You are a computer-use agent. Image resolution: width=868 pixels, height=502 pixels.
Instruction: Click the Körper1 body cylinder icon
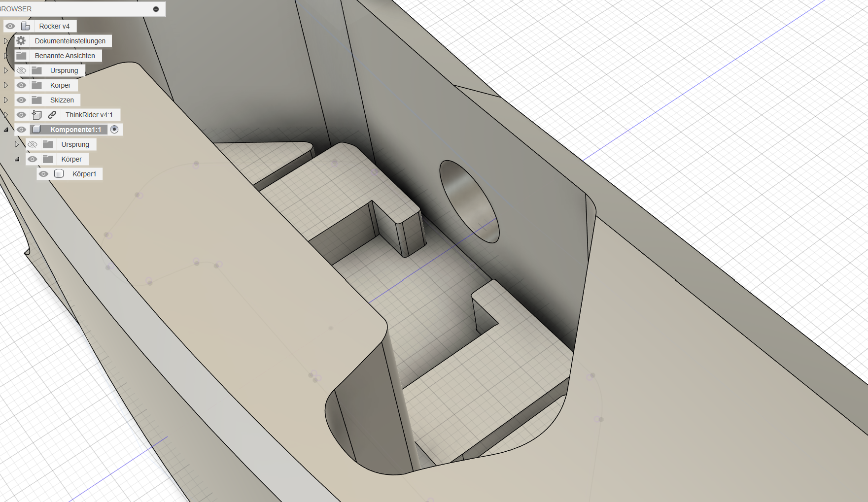pos(59,174)
